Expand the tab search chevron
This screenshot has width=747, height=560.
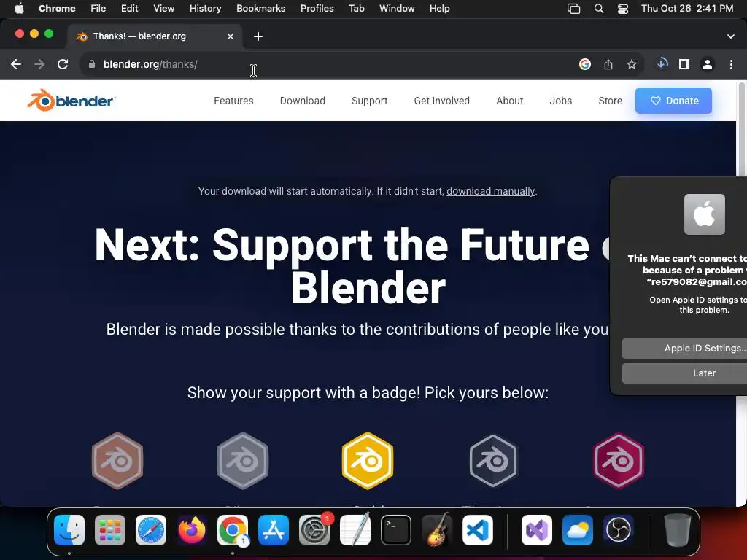coord(731,36)
